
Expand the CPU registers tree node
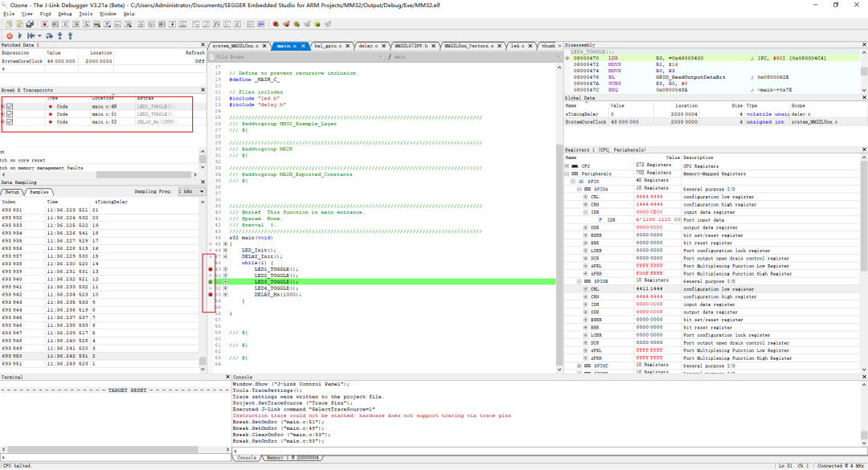pyautogui.click(x=567, y=166)
